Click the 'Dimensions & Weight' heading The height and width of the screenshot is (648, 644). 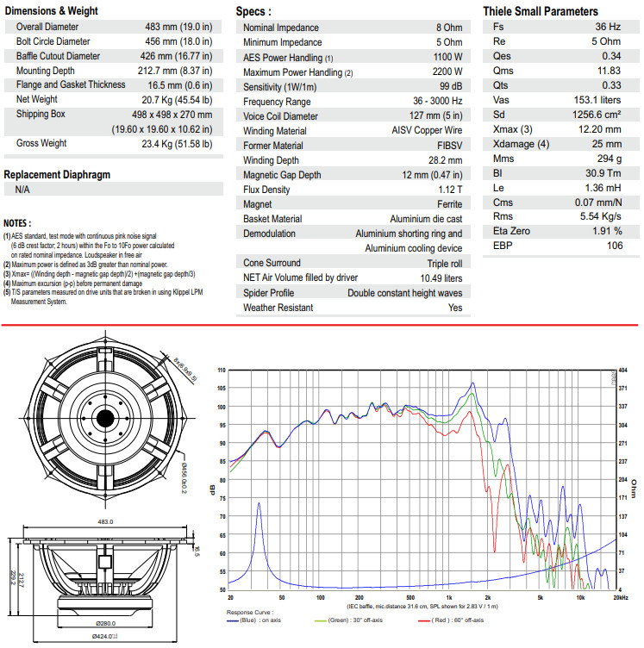point(51,10)
